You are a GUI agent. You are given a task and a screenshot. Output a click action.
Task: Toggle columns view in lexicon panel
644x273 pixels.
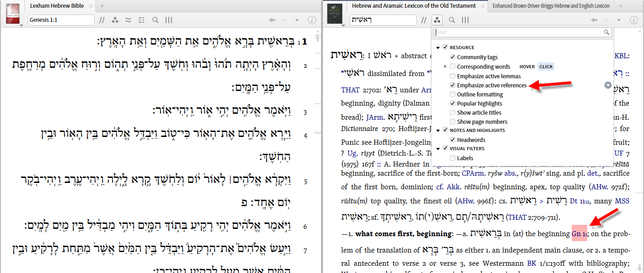coord(465,20)
